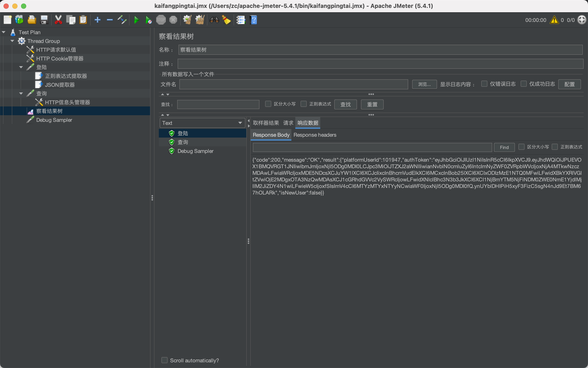Click the Paste clipboard icon
Screen dimensions: 588x368
[83, 20]
